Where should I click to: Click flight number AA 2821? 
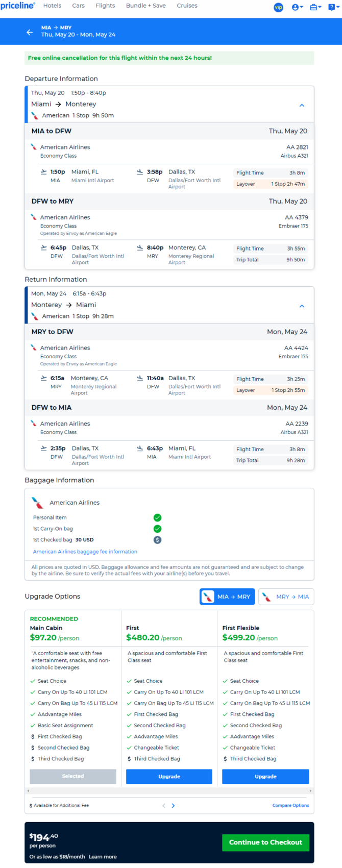pyautogui.click(x=297, y=147)
